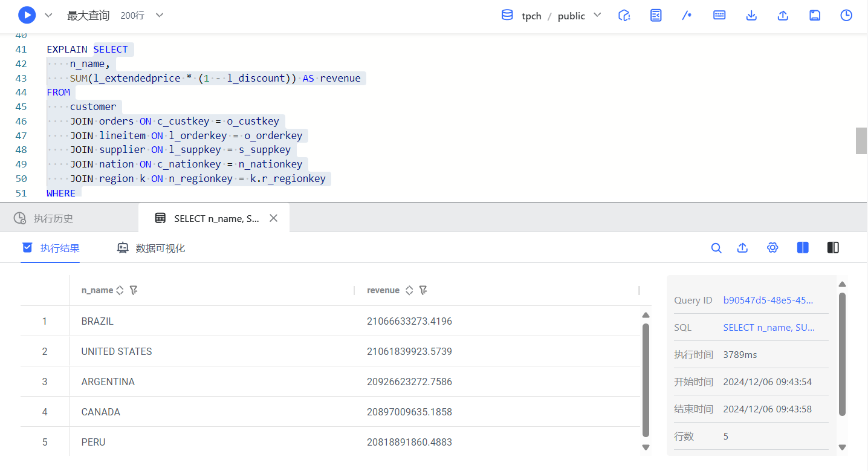This screenshot has width=868, height=471.
Task: Click the results table scrollbar up arrow
Action: (646, 315)
